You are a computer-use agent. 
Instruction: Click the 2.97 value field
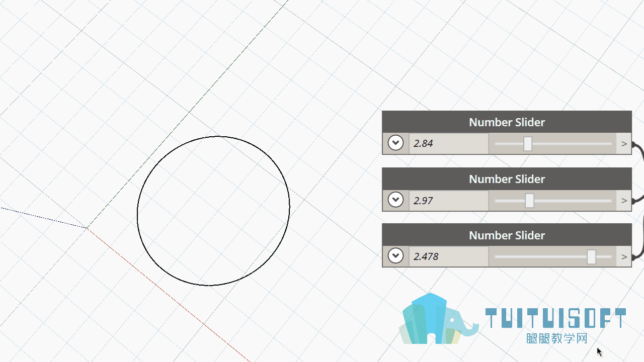tap(449, 200)
